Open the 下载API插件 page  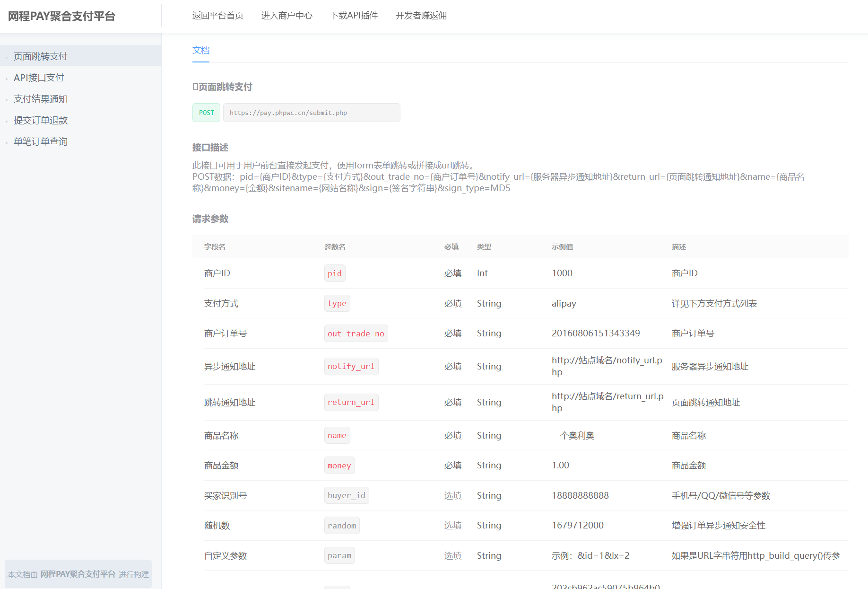354,16
